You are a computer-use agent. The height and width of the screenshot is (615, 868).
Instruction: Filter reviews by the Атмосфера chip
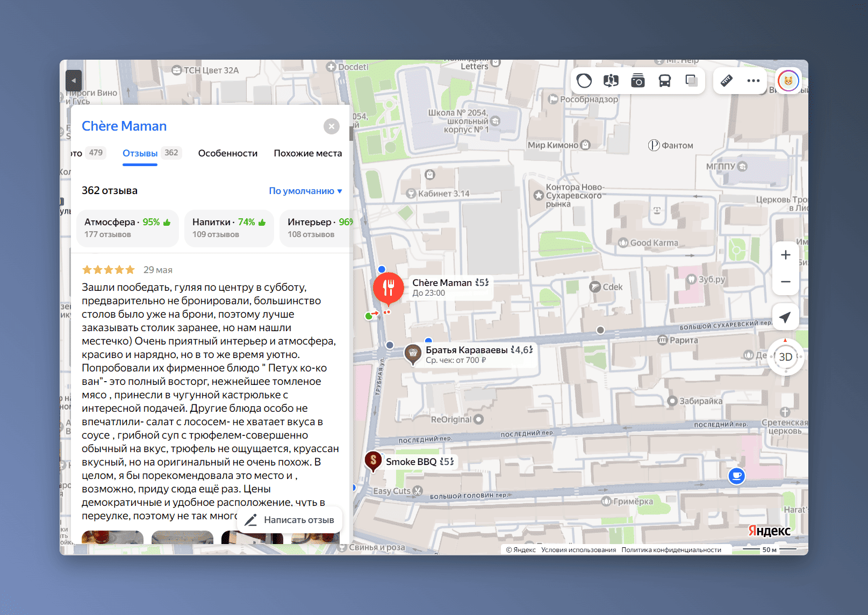[x=128, y=228]
